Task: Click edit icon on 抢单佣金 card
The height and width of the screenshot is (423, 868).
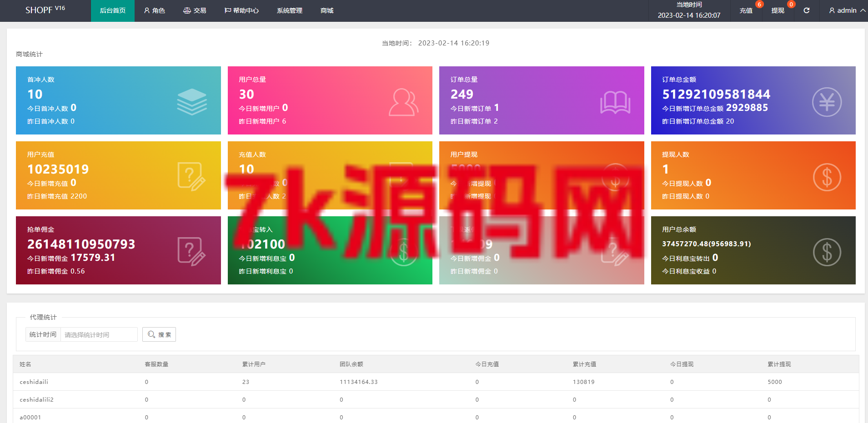Action: click(x=191, y=251)
